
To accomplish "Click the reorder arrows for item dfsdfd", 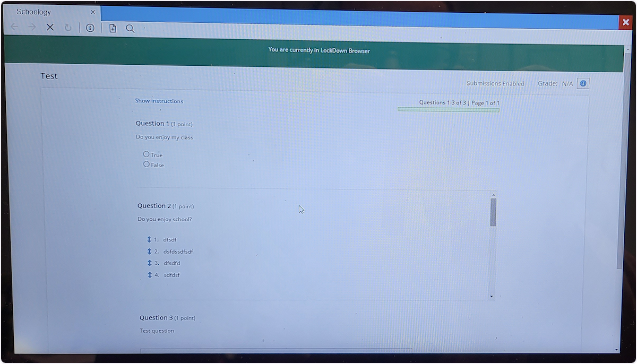I will pyautogui.click(x=150, y=263).
